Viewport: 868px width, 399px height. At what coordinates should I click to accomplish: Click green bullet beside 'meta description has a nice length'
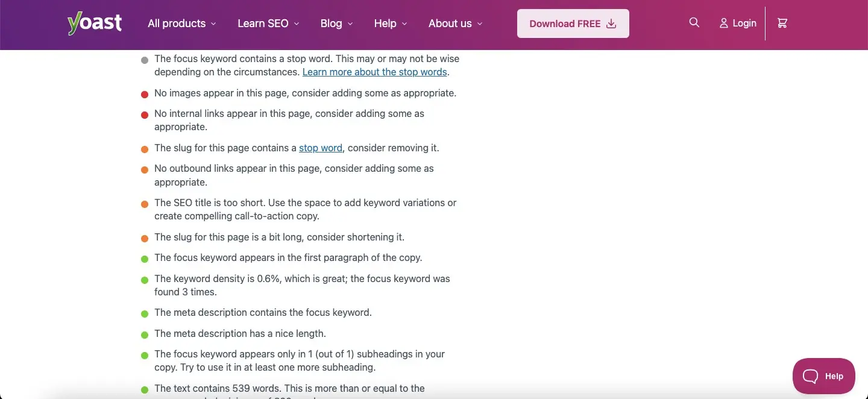pos(145,335)
